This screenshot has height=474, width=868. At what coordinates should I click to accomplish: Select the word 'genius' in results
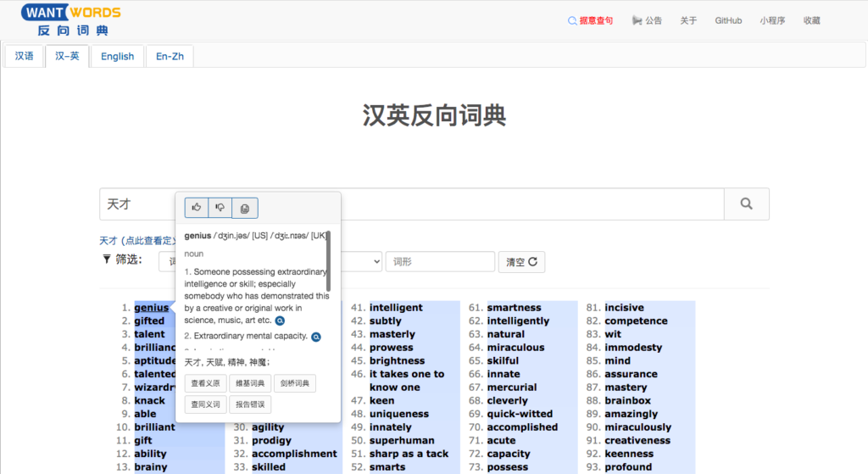coord(151,307)
